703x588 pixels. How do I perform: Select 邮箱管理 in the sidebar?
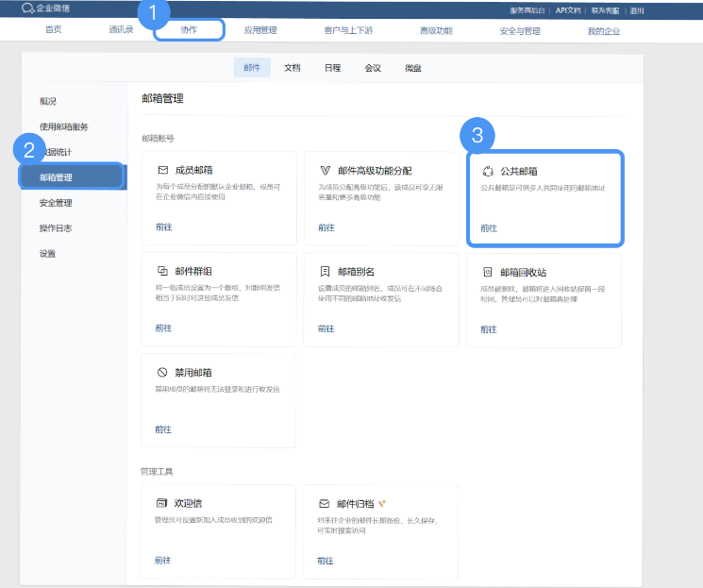(72, 177)
